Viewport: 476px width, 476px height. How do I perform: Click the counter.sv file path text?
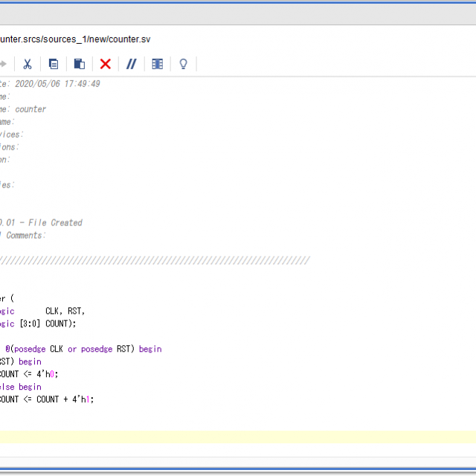[74, 39]
